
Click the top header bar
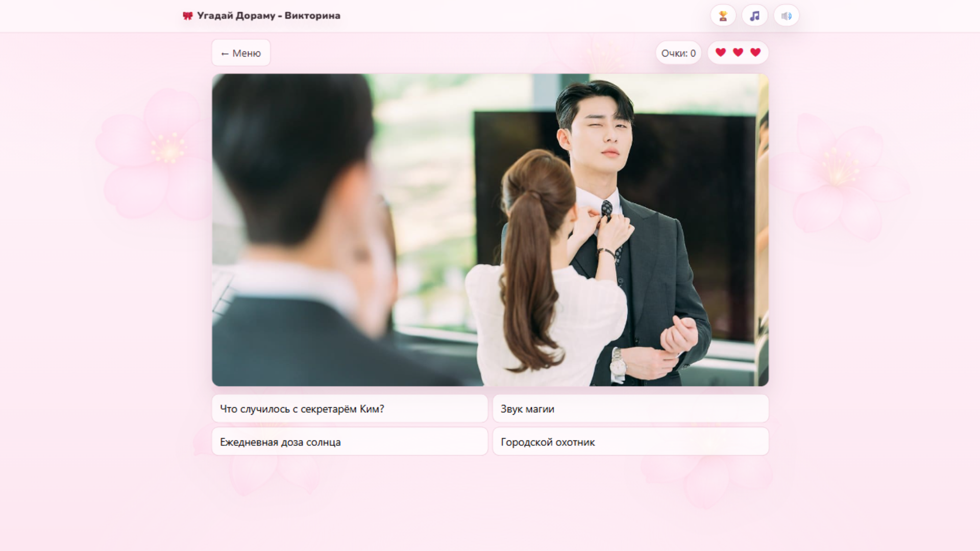[490, 15]
